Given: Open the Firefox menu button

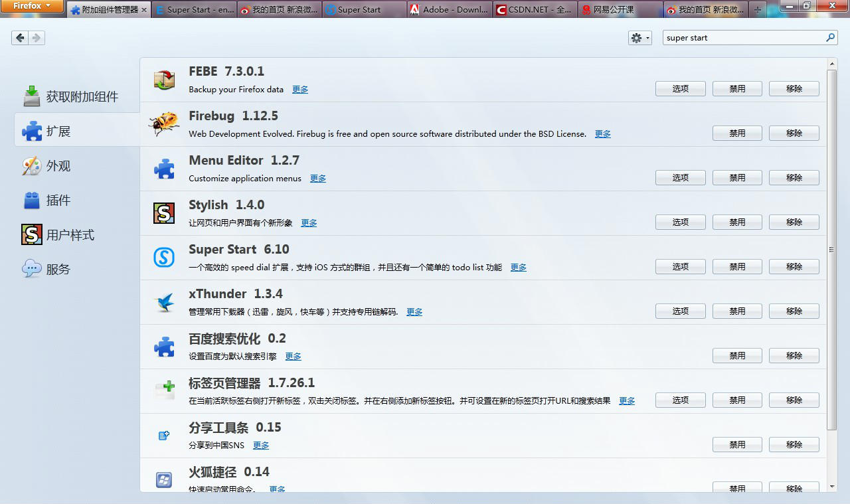Looking at the screenshot, I should (x=32, y=6).
